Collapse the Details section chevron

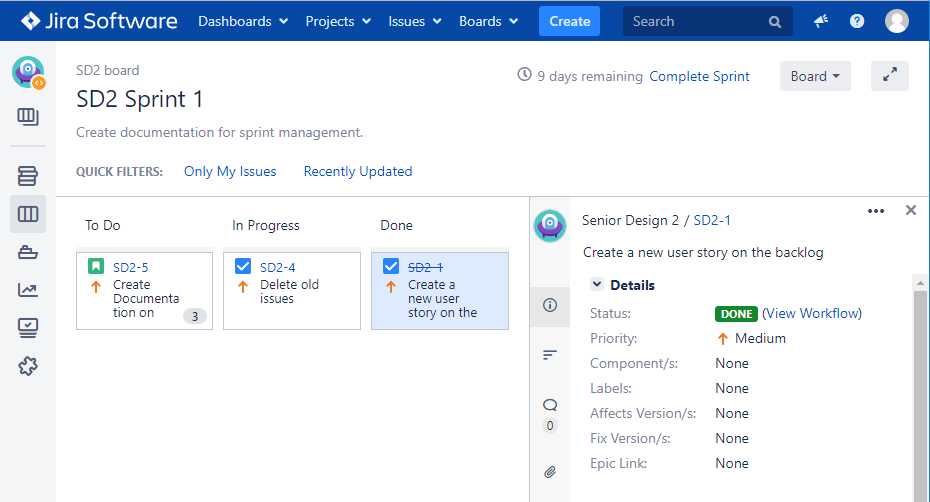597,284
